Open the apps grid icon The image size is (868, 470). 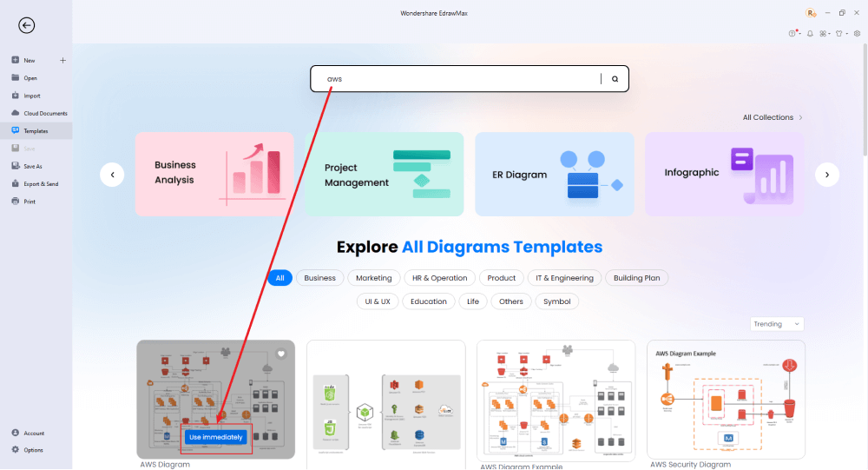click(x=823, y=34)
